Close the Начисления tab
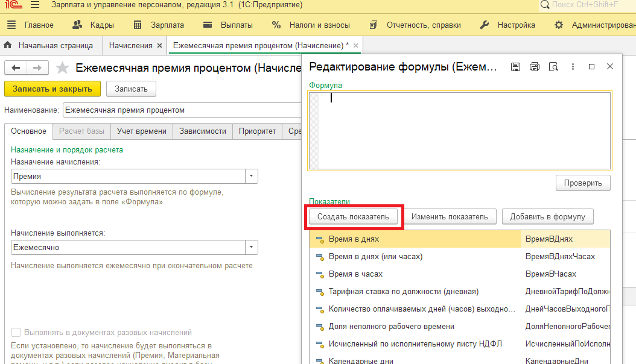This screenshot has height=364, width=636. pos(159,46)
